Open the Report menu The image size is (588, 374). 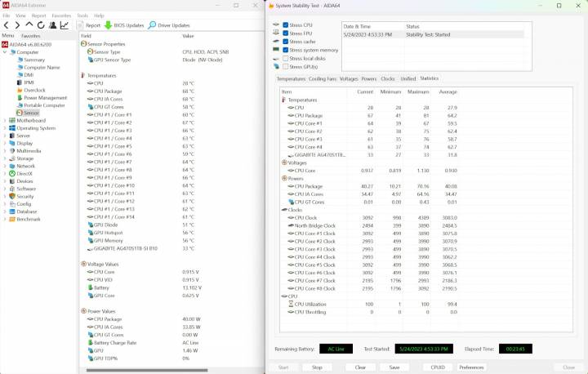(x=38, y=16)
